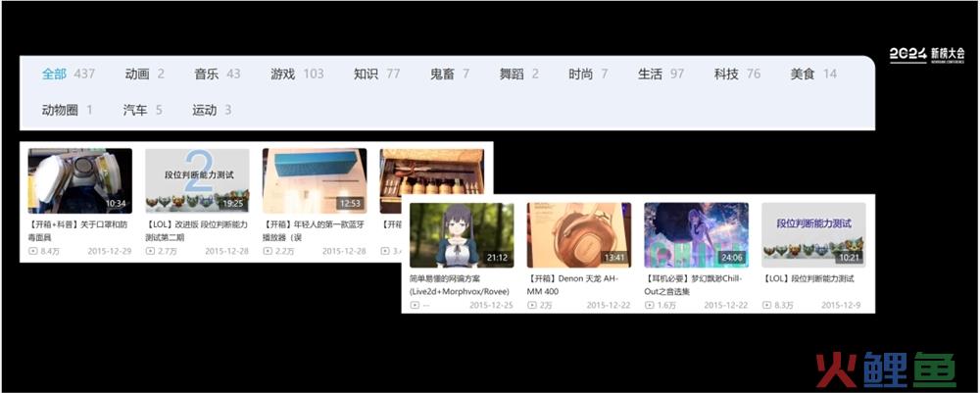Open the wooden toolbox video thumbnail
The width and height of the screenshot is (980, 393).
coord(432,172)
